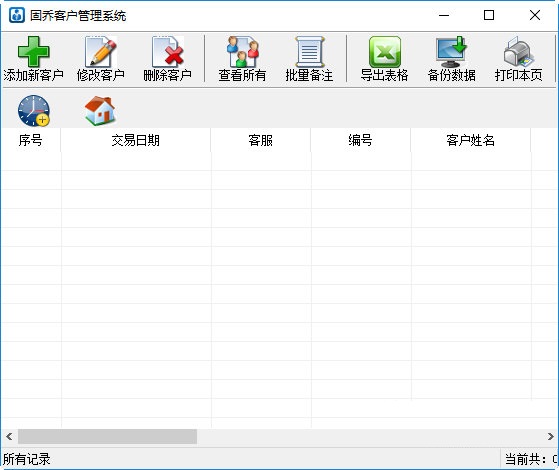Click the 客户姓名 column header
The width and height of the screenshot is (559, 470).
[471, 140]
